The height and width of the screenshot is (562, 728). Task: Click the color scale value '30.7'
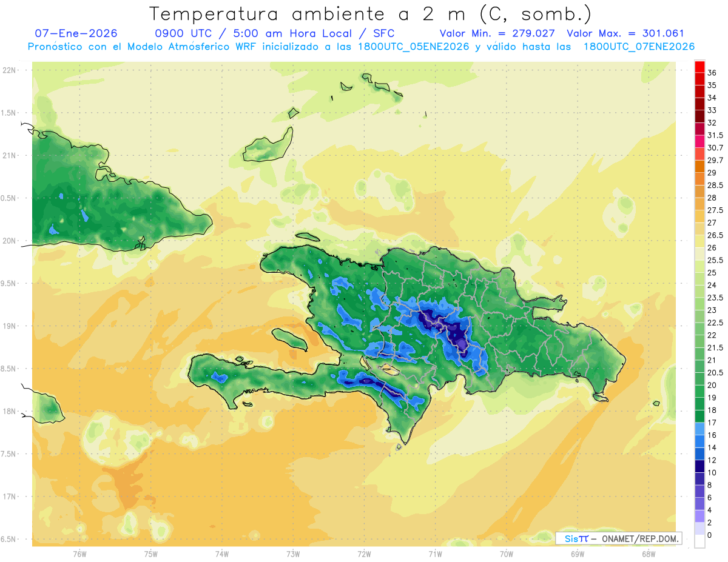pyautogui.click(x=715, y=148)
